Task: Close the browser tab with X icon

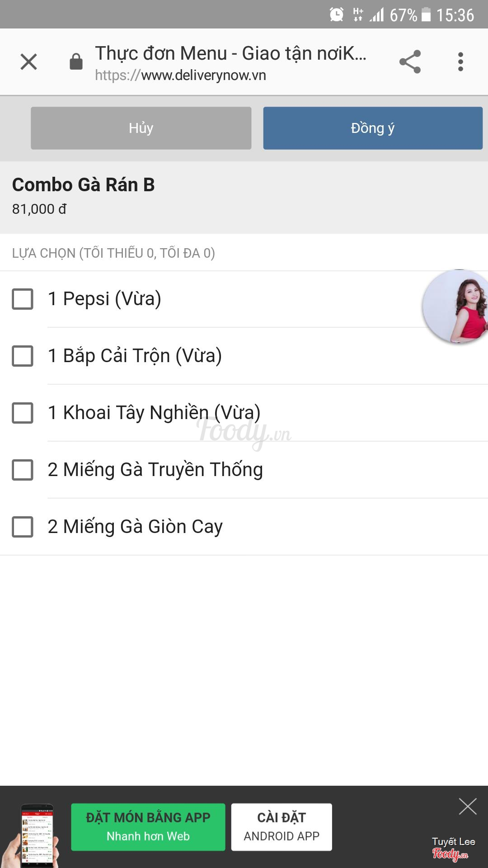Action: tap(28, 62)
